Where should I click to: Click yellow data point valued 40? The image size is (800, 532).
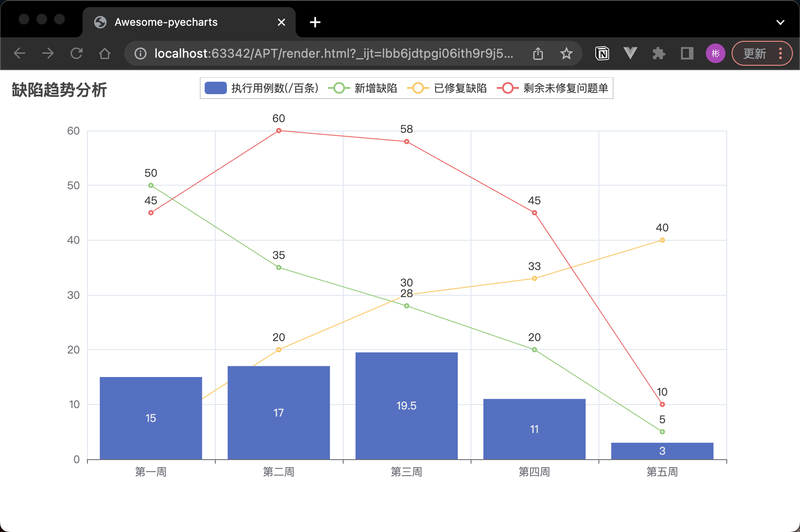click(662, 240)
